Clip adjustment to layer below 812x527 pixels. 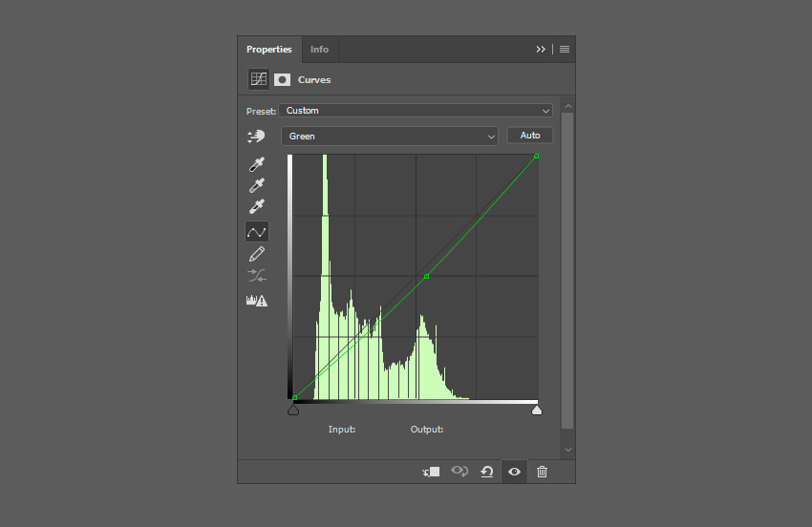[431, 472]
